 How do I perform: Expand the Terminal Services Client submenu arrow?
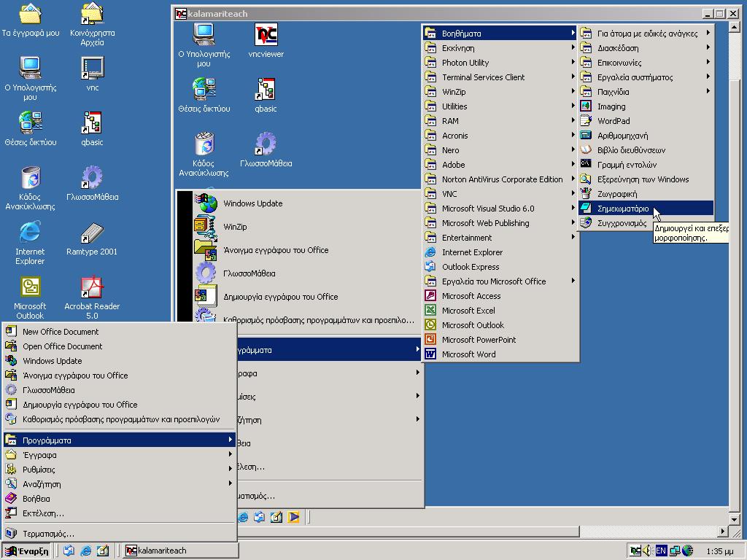tap(573, 76)
